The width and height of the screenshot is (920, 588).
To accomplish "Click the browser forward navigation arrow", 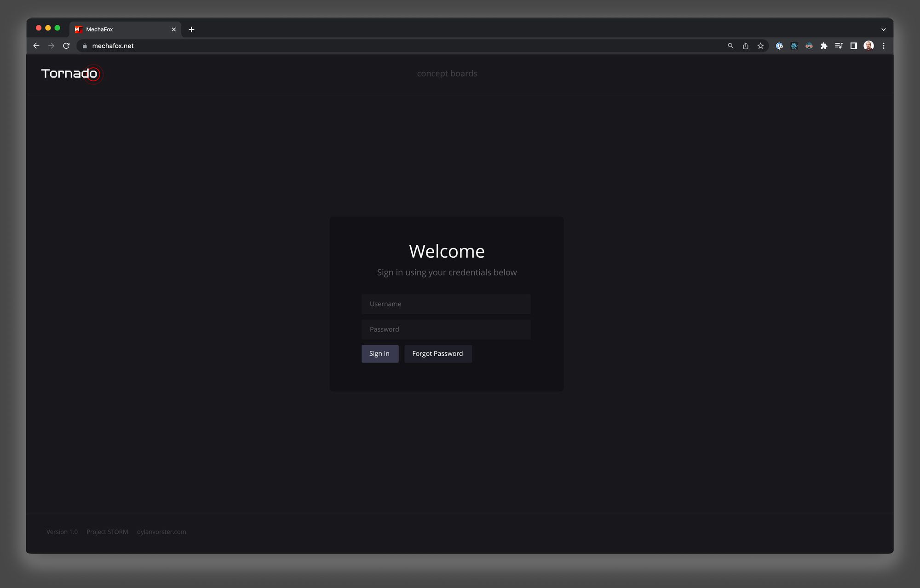I will pos(51,46).
